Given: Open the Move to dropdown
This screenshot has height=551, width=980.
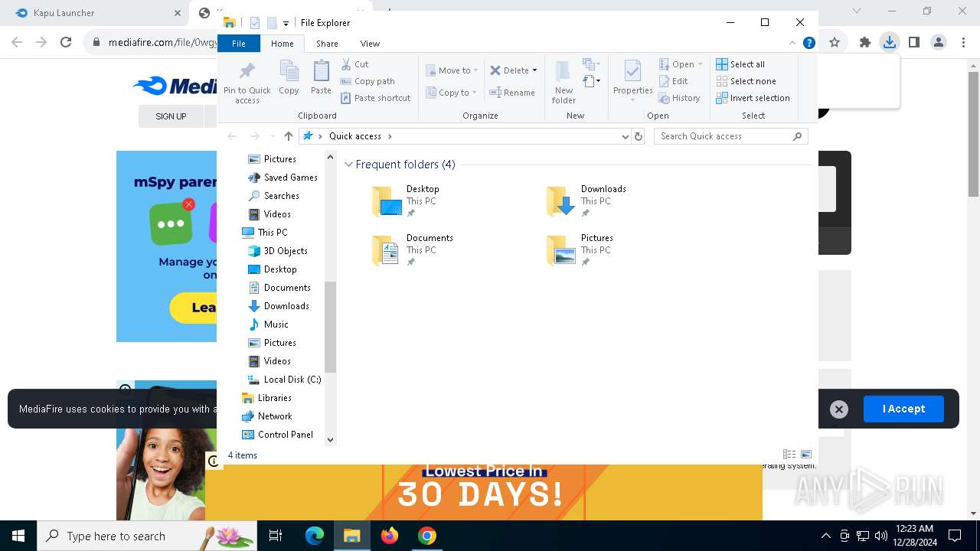Looking at the screenshot, I should (x=452, y=70).
